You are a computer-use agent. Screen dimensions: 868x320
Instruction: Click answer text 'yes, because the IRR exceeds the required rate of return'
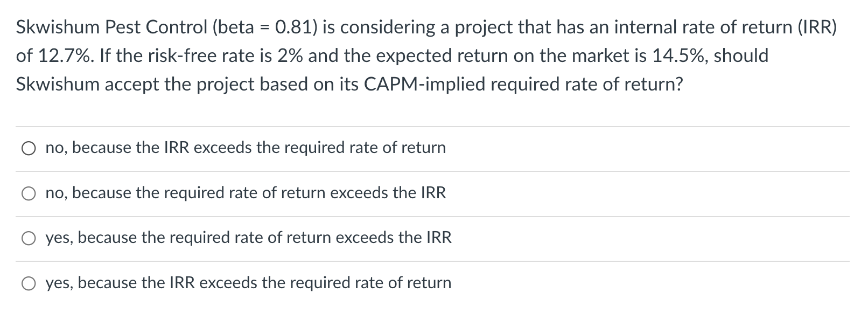(248, 283)
